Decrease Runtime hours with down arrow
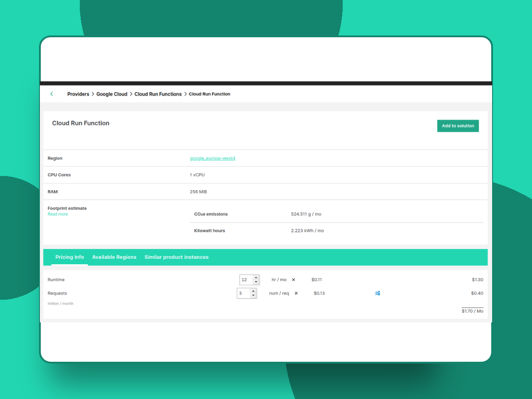The height and width of the screenshot is (399, 532). pyautogui.click(x=256, y=282)
